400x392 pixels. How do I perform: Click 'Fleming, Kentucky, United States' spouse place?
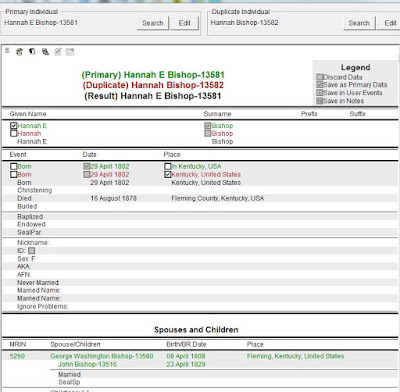click(295, 356)
